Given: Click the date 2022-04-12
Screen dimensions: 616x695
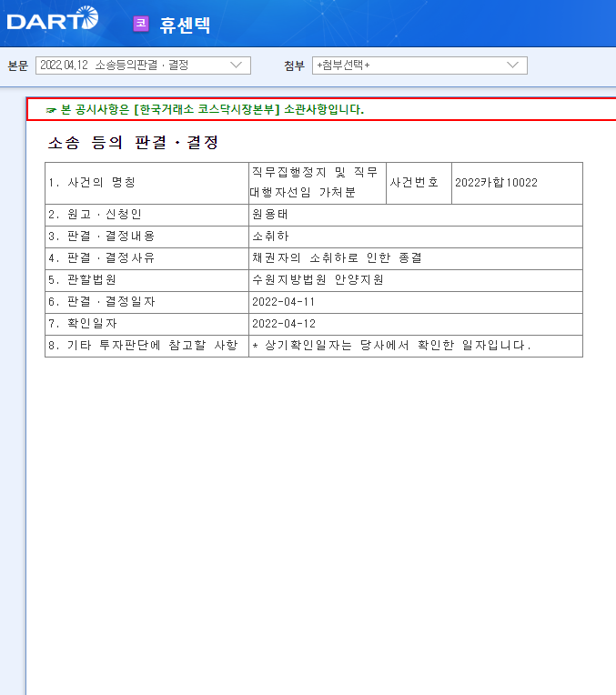Looking at the screenshot, I should point(284,324).
